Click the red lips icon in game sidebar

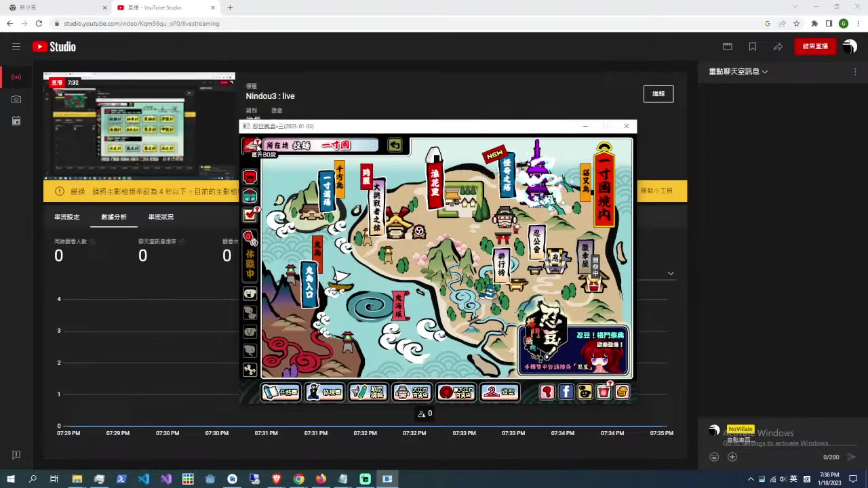[x=250, y=177]
